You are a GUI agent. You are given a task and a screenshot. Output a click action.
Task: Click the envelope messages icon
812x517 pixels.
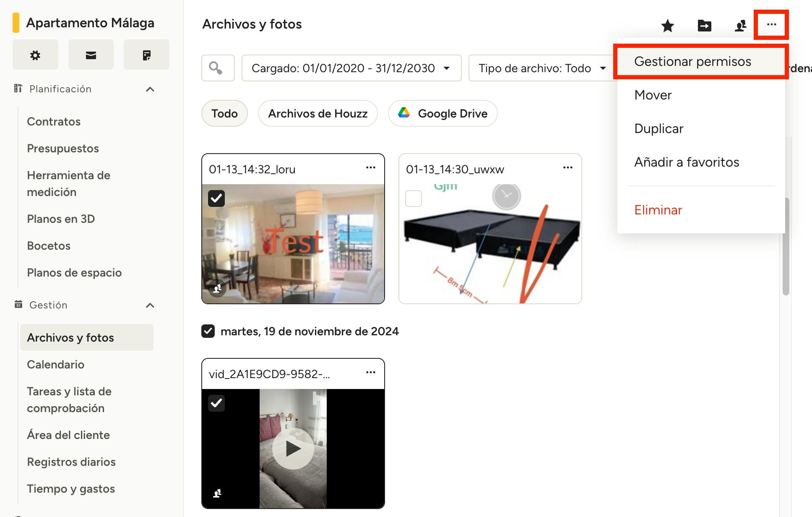tap(91, 55)
